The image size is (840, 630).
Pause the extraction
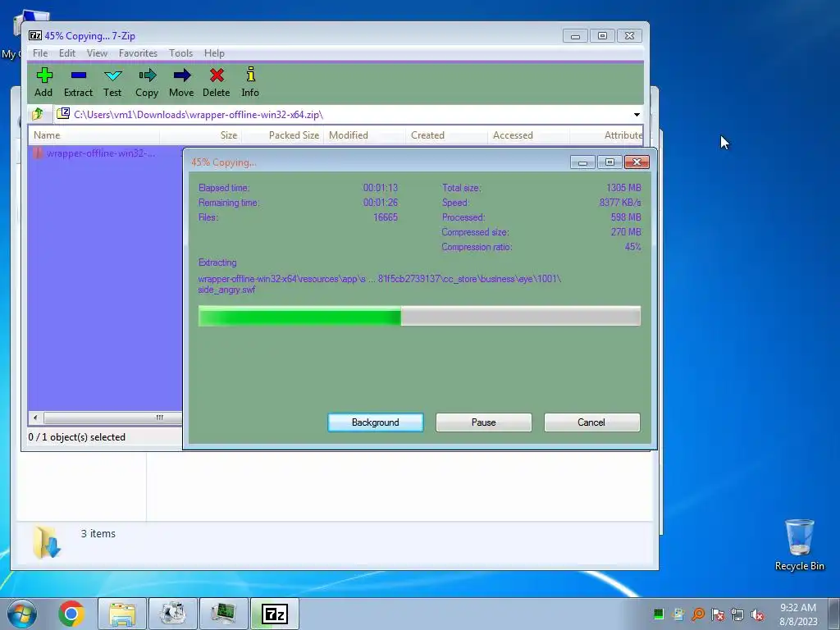[x=484, y=422]
